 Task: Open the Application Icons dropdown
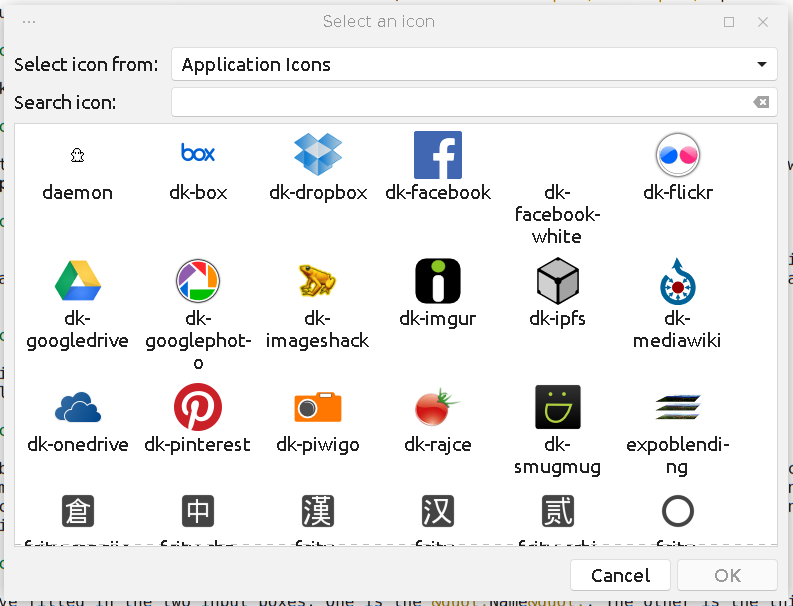474,65
